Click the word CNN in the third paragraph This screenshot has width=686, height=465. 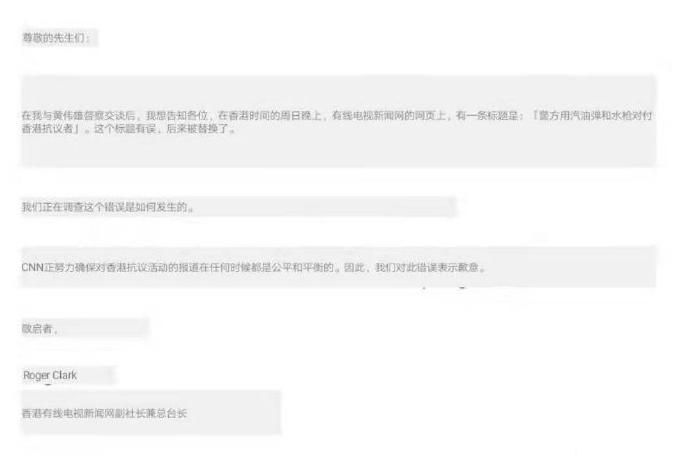tap(32, 267)
